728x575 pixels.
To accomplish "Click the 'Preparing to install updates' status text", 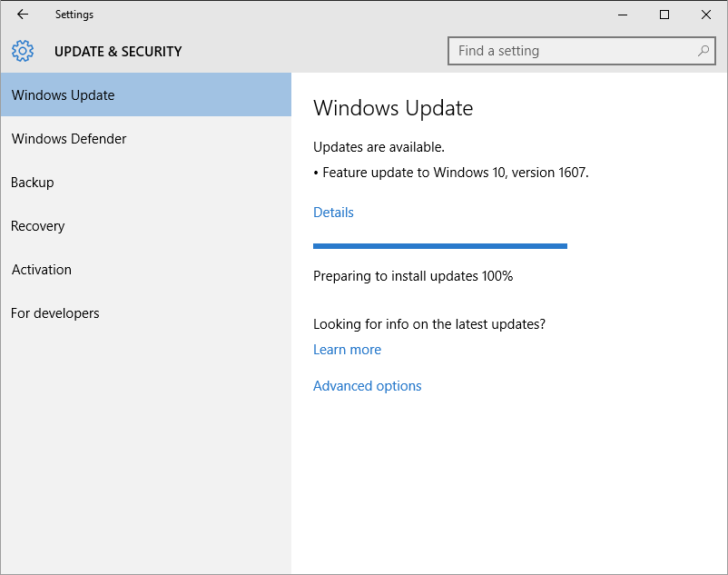I will coord(413,276).
